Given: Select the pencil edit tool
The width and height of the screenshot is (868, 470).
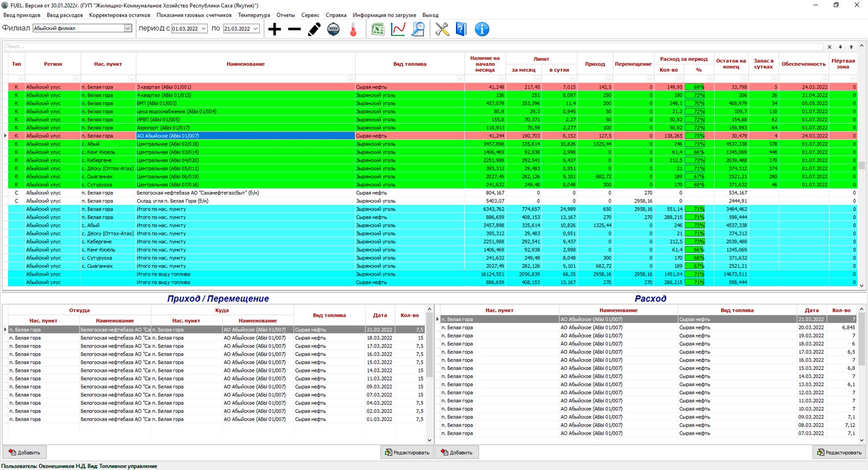Looking at the screenshot, I should coord(314,29).
